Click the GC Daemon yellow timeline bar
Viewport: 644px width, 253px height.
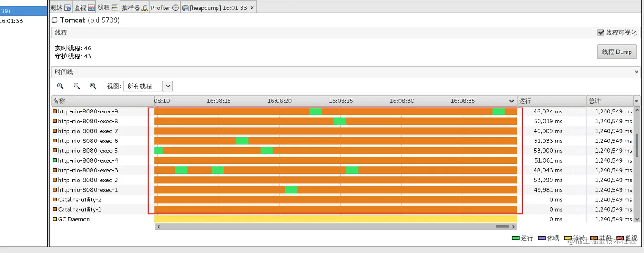click(x=336, y=219)
